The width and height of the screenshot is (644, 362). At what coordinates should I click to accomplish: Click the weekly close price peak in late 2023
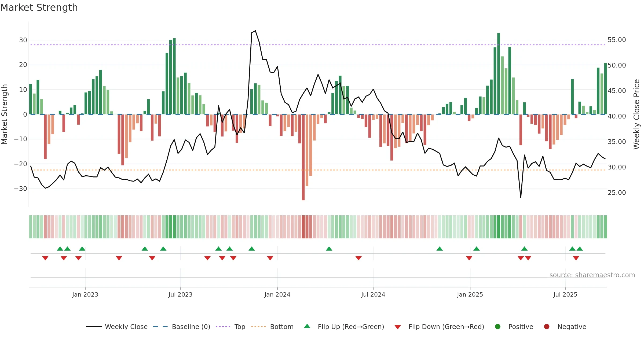[x=255, y=31]
